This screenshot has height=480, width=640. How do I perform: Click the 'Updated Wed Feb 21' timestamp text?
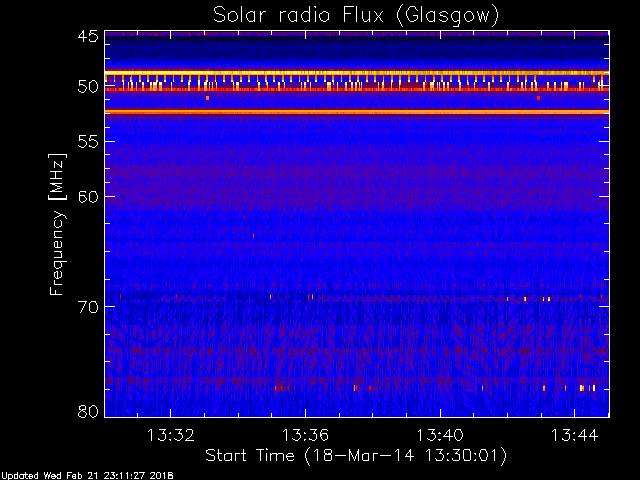87,476
